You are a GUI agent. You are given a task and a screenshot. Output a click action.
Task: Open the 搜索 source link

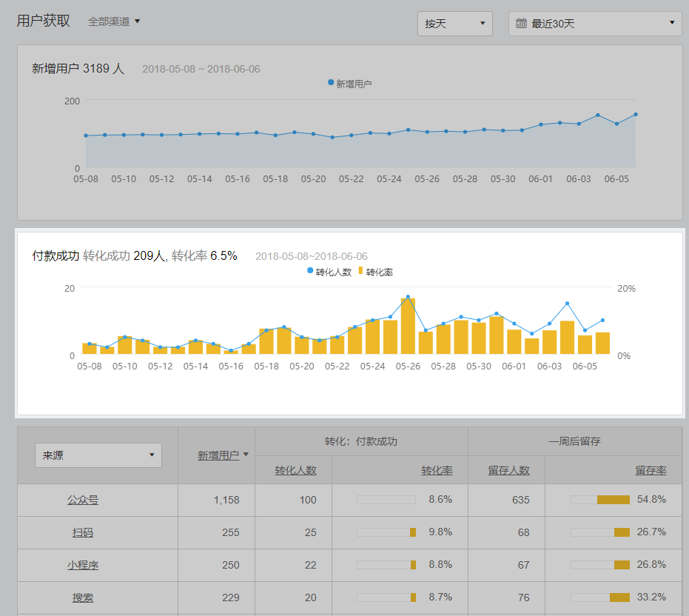(x=83, y=597)
